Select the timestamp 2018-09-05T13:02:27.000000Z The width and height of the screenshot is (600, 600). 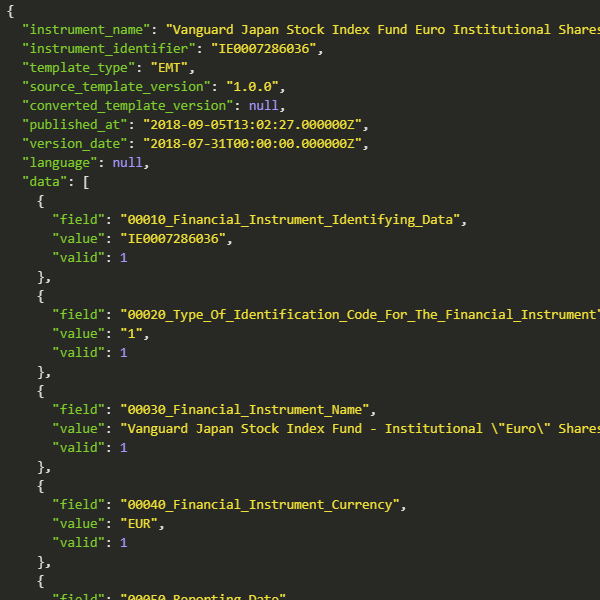pyautogui.click(x=253, y=125)
